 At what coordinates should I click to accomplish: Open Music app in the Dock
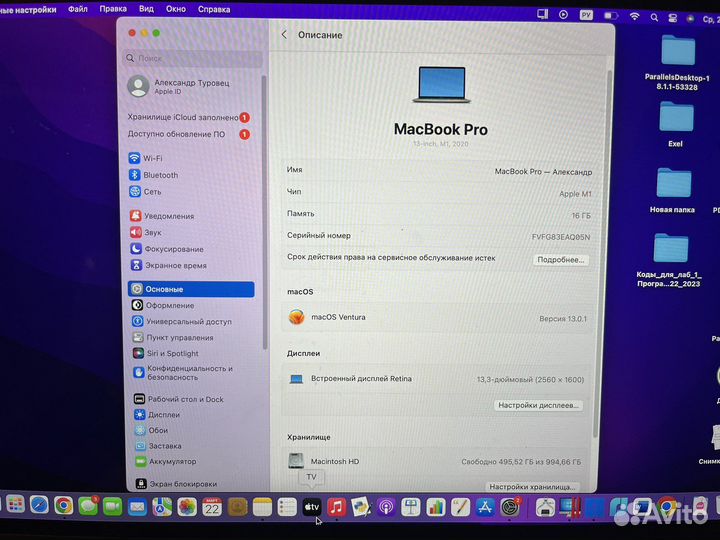tap(337, 507)
